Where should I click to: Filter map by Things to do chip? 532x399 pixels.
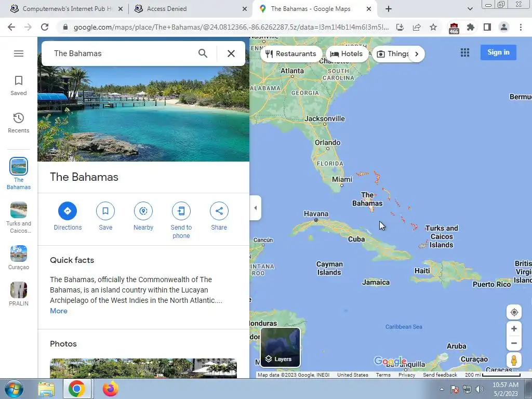(x=394, y=54)
